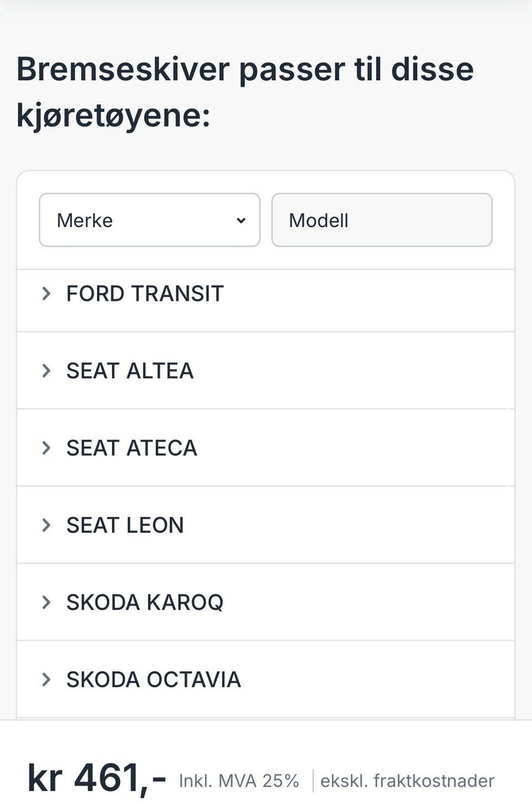Click the "Inkl. MVA 25%" tax note
This screenshot has height=805, width=532.
[239, 781]
